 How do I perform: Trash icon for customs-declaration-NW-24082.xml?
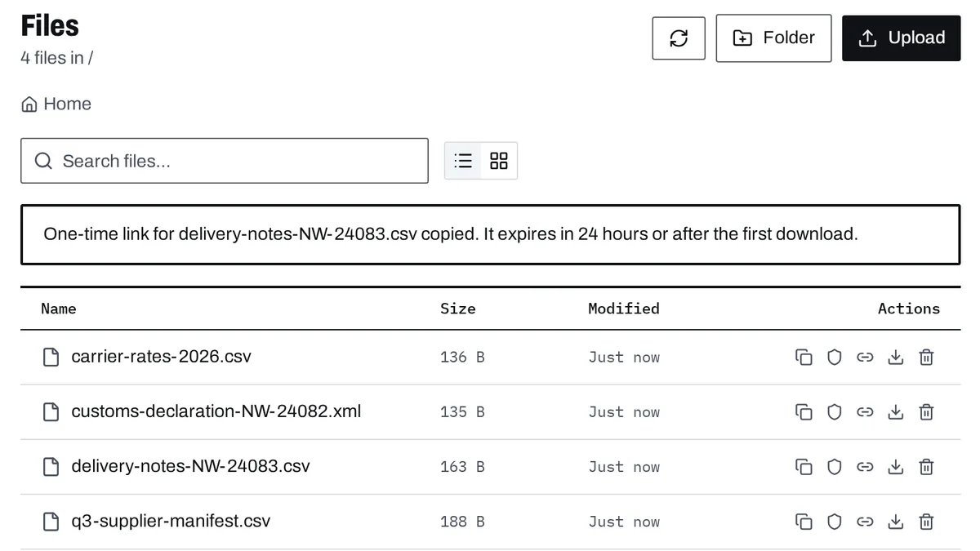coord(926,411)
